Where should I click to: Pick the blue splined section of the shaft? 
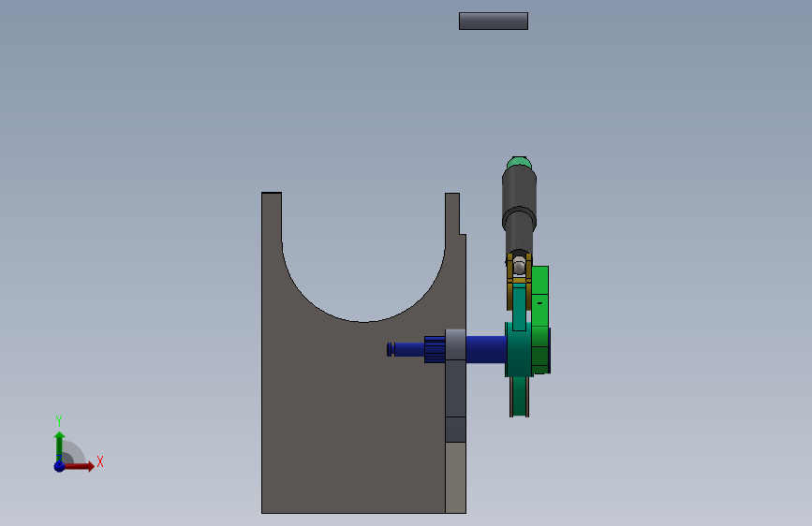click(x=435, y=349)
